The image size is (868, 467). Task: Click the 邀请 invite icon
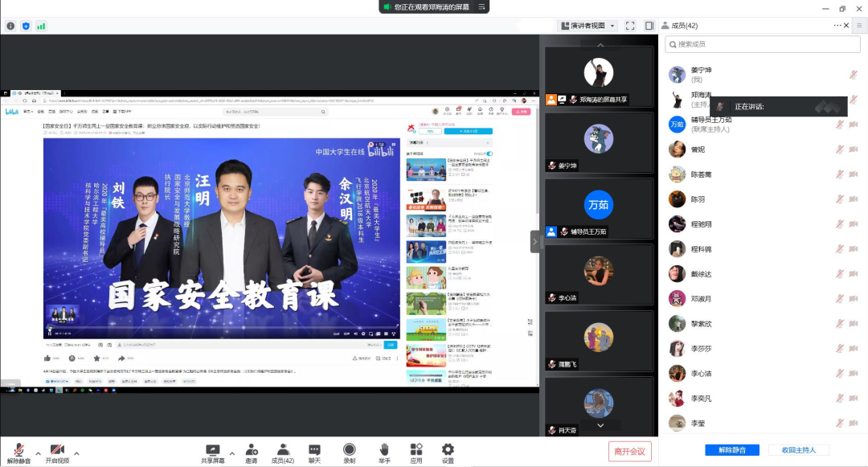(252, 453)
